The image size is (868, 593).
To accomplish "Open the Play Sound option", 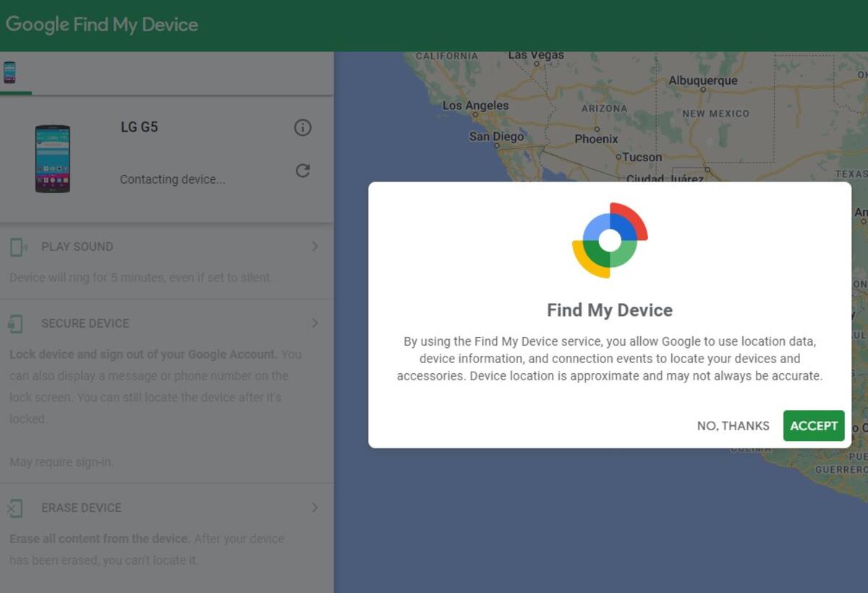I will coord(77,247).
